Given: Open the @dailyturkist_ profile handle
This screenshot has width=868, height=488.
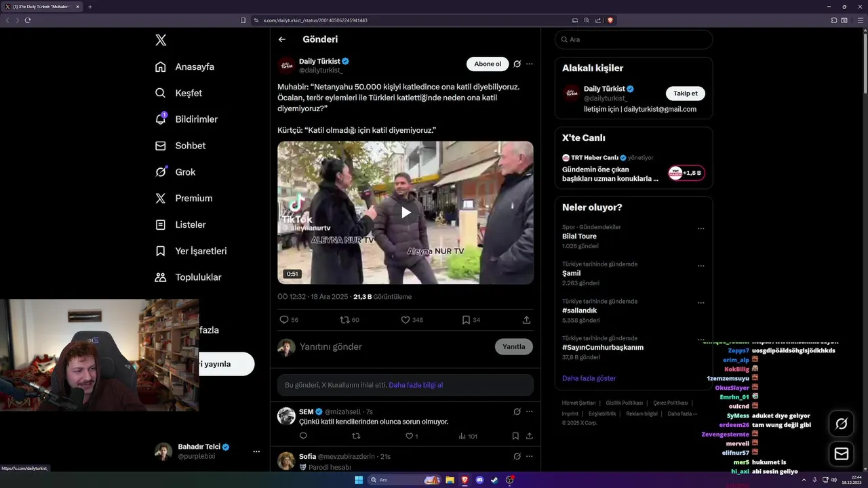Looking at the screenshot, I should click(x=321, y=70).
